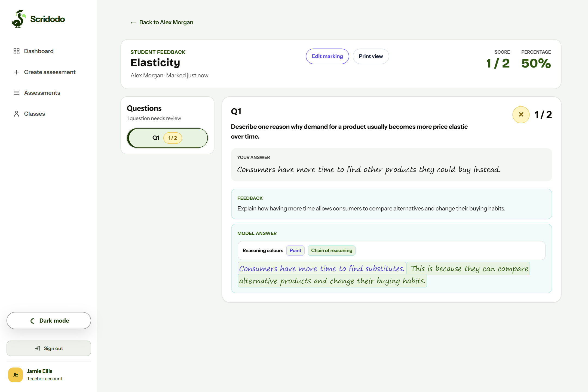Click the 50% percentage value

[x=536, y=63]
